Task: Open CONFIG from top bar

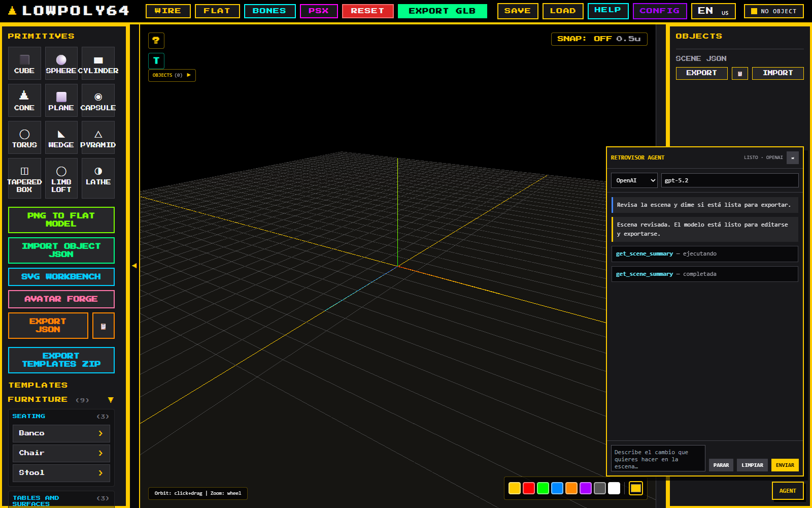Action: (660, 11)
